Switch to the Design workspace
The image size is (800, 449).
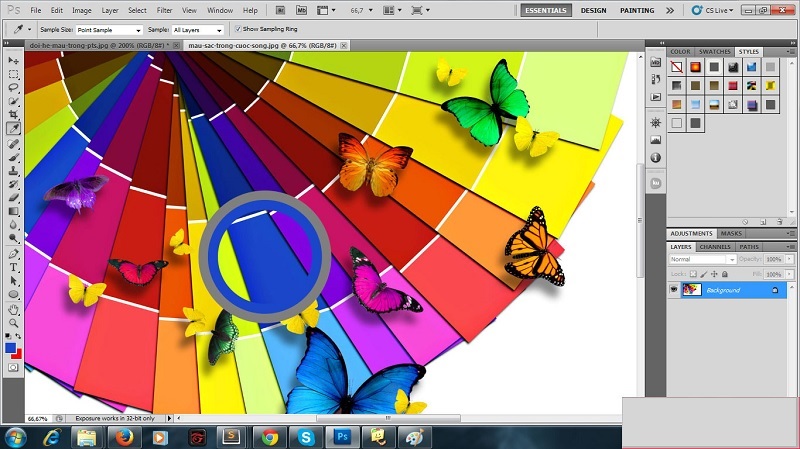point(593,10)
